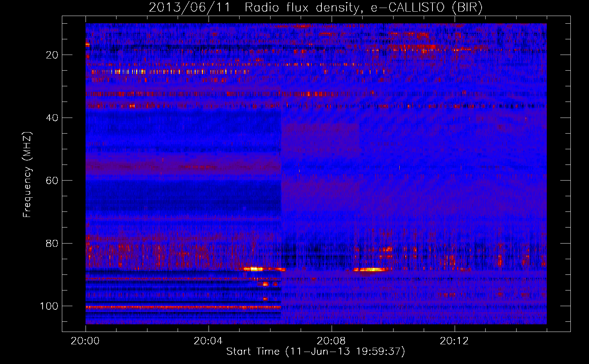Click the bright burst near 88 MHz at 20:05
Image resolution: width=589 pixels, height=364 pixels.
click(254, 269)
